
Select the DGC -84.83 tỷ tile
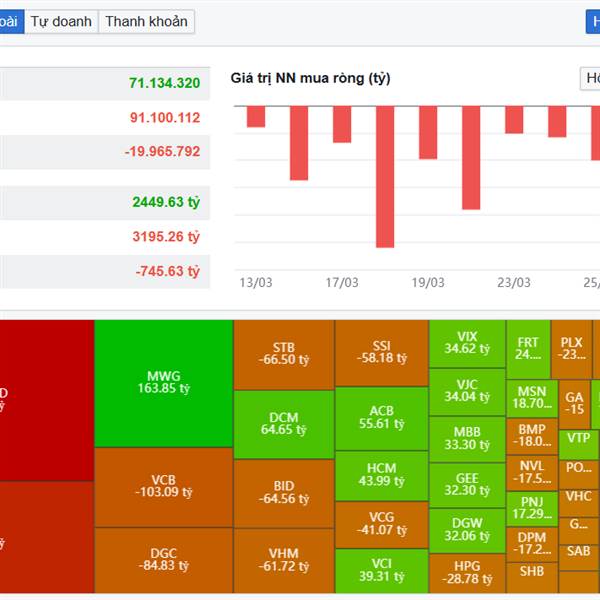coord(164,560)
